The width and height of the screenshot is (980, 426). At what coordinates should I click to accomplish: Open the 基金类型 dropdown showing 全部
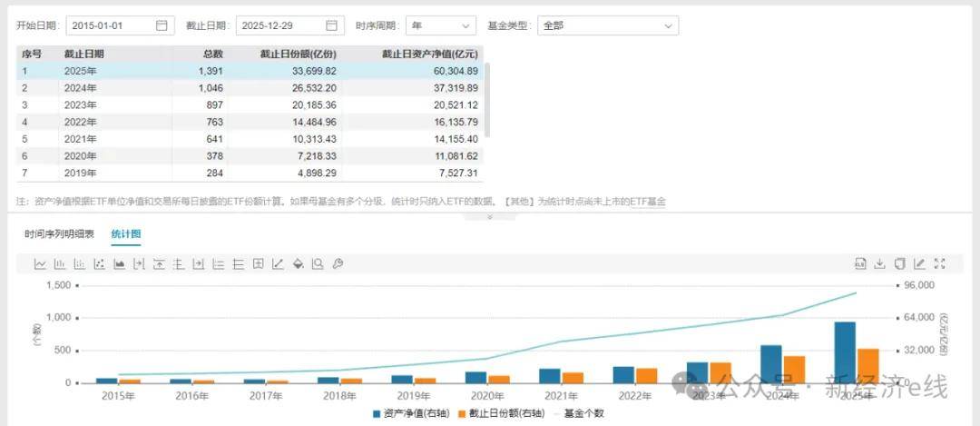click(x=607, y=25)
